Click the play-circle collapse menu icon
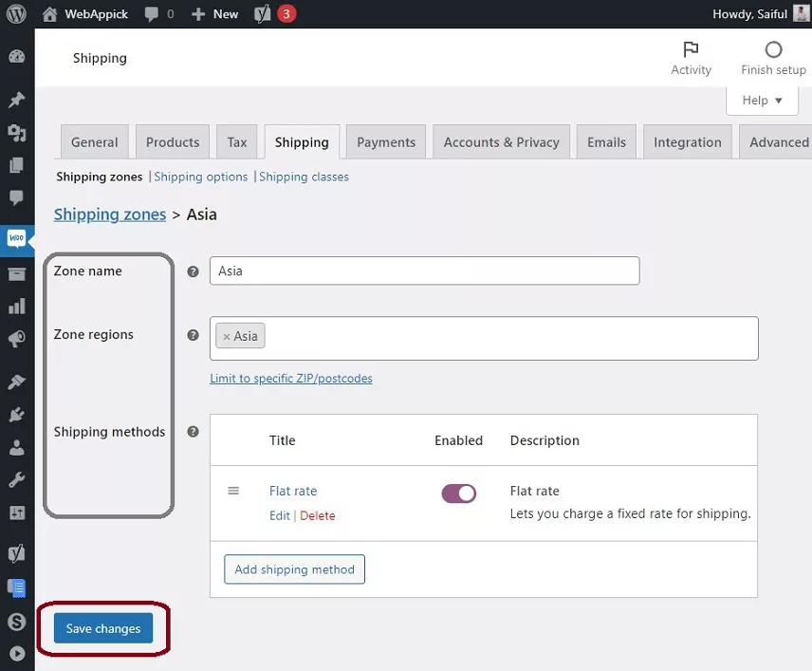This screenshot has height=671, width=812. pyautogui.click(x=16, y=654)
